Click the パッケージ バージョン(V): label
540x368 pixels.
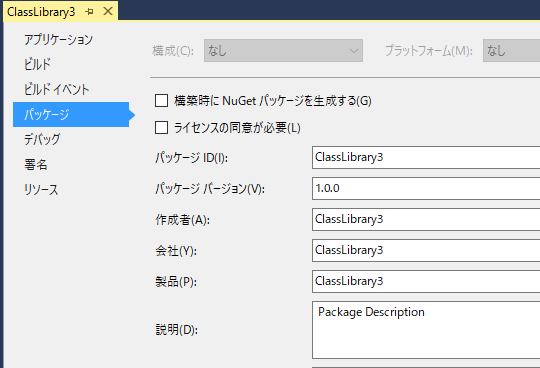tap(210, 189)
